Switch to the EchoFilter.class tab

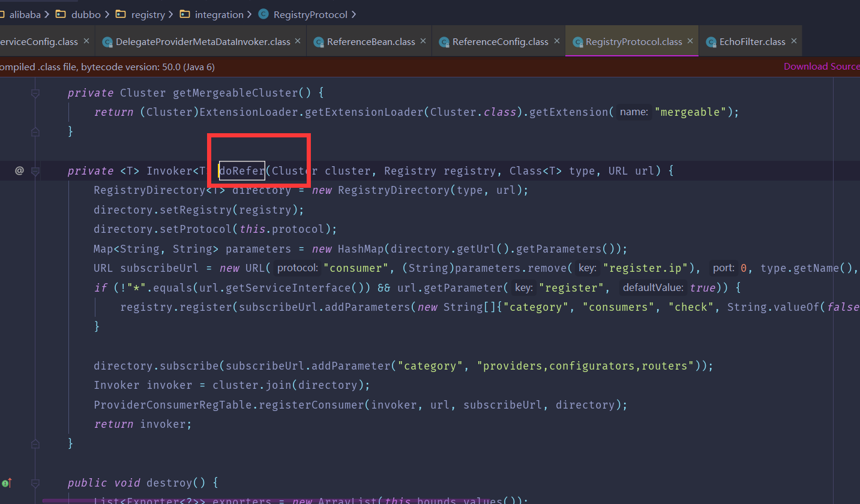click(750, 42)
